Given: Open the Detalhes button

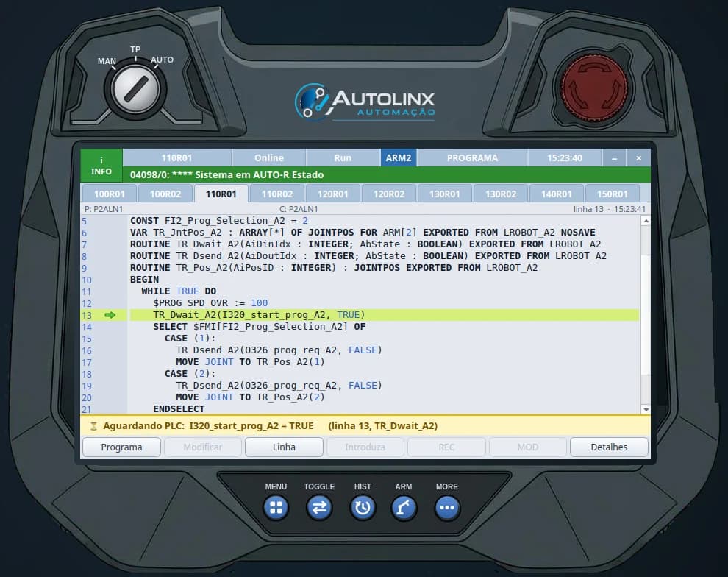Looking at the screenshot, I should [609, 447].
